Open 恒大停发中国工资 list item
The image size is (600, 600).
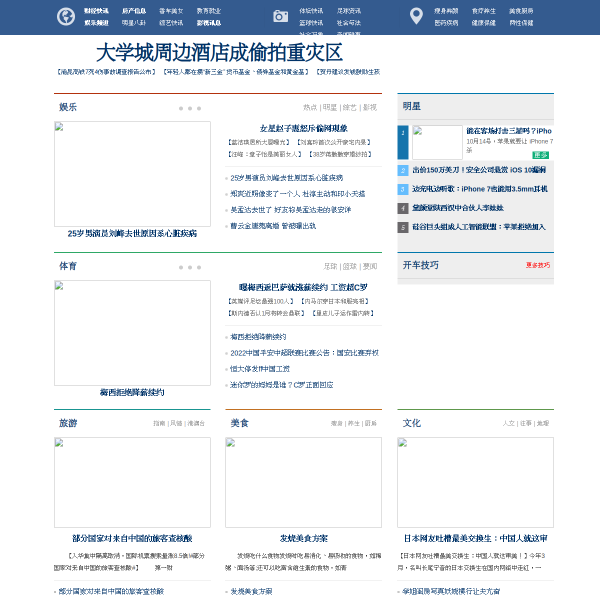pos(260,369)
